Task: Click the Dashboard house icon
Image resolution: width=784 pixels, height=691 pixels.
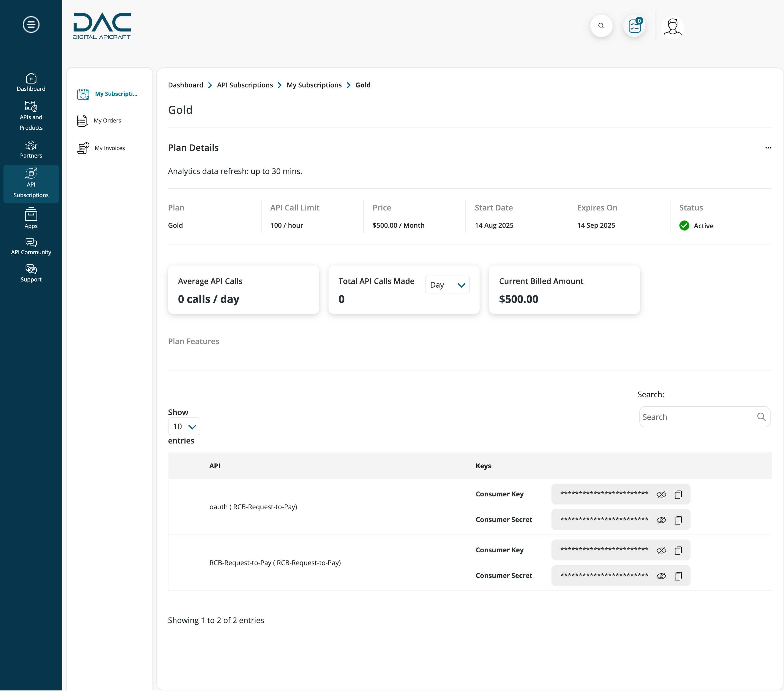Action: [x=31, y=78]
